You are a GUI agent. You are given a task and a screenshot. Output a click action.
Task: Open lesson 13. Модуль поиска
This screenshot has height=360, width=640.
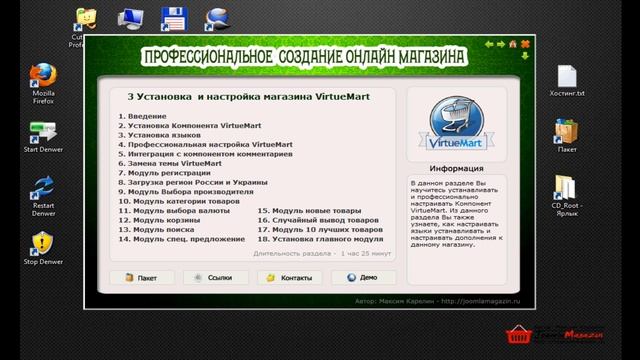pos(156,229)
